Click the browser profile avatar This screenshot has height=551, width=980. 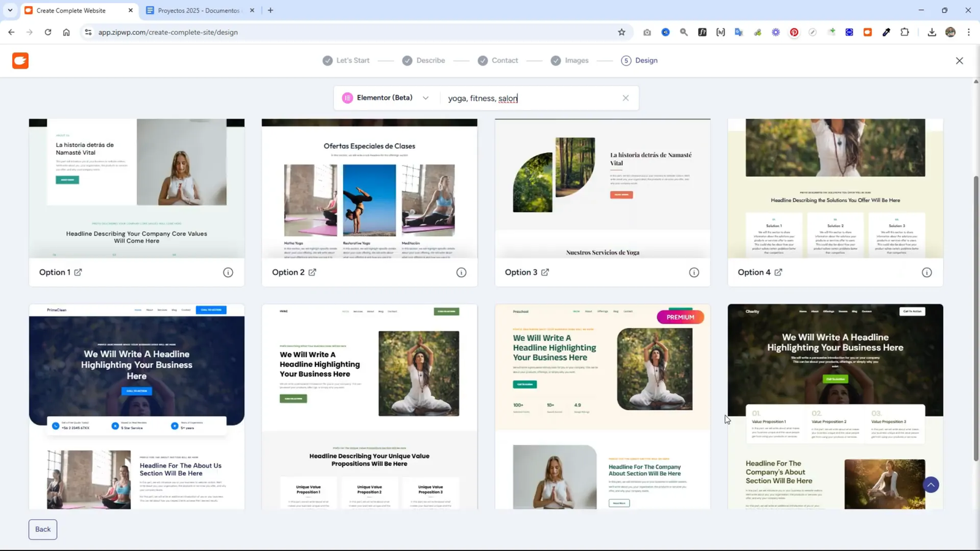tap(950, 32)
